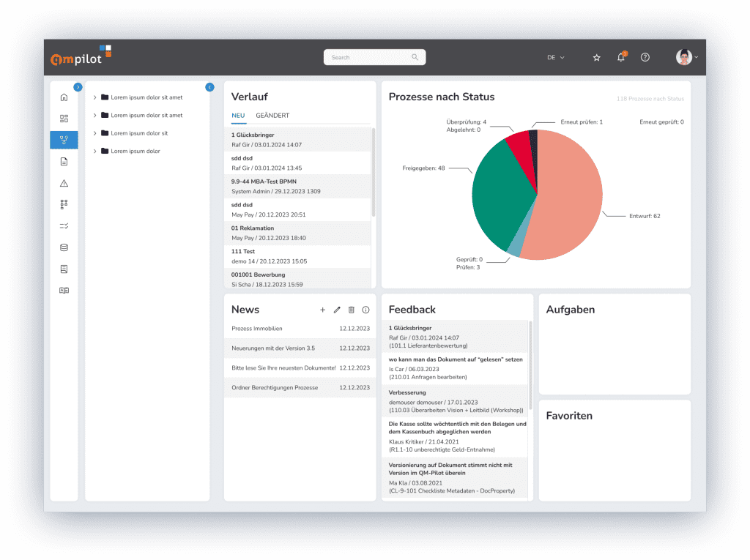Viewport: 750px width, 560px height.
Task: Switch to the GEÄNDERT tab
Action: click(272, 116)
